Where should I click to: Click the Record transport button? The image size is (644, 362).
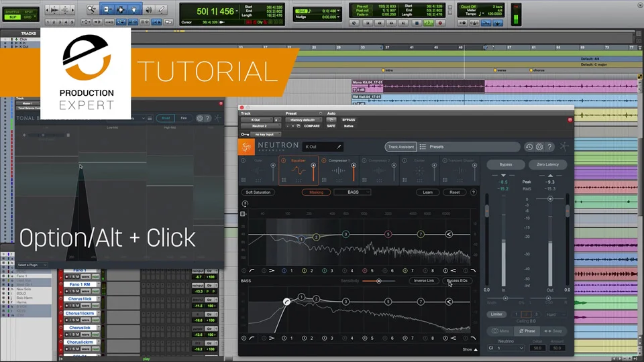click(440, 23)
